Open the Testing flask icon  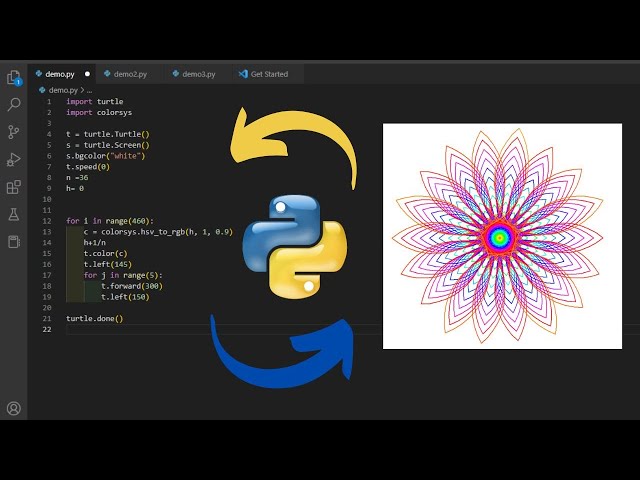pos(13,215)
